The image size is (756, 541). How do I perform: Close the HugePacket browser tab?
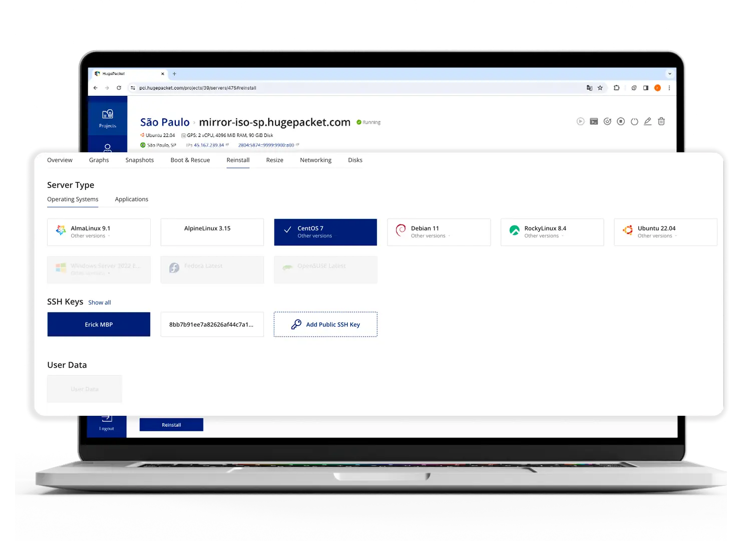pos(162,74)
